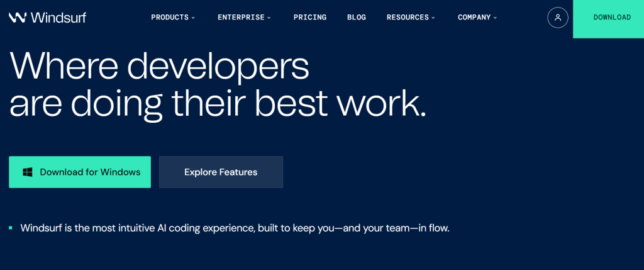Visit the BLOG link

coord(357,18)
